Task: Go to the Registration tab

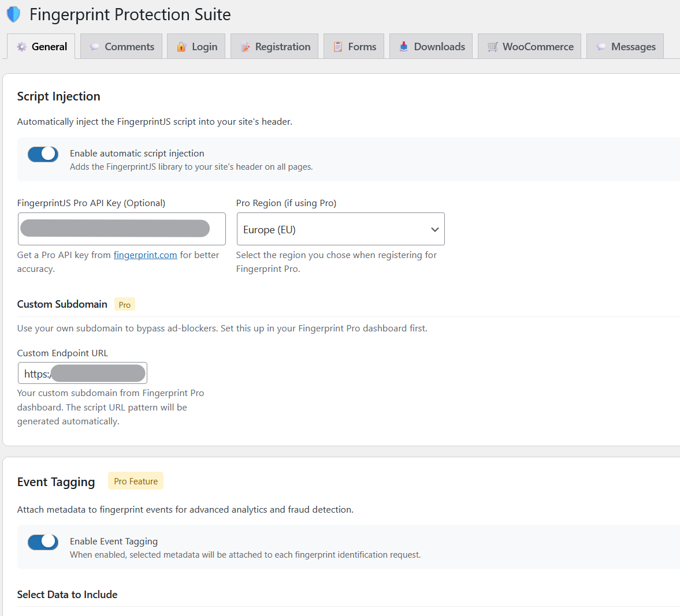Action: (274, 46)
